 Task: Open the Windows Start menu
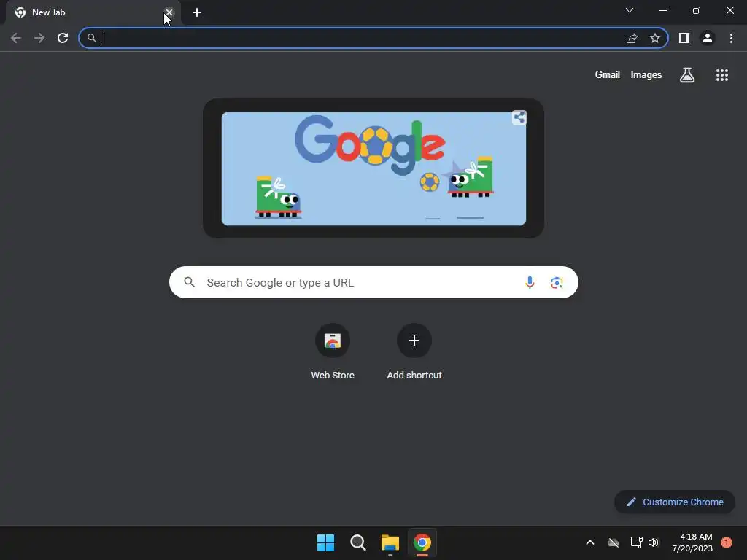[x=326, y=542]
